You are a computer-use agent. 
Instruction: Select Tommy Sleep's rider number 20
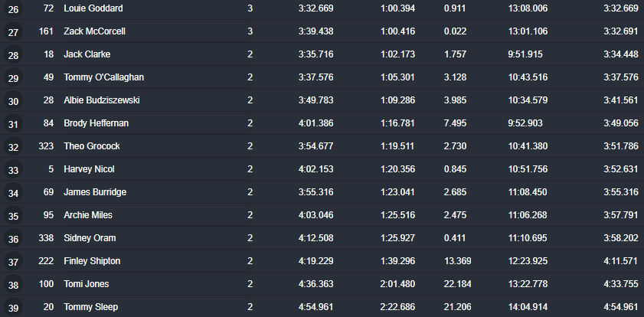tap(48, 307)
